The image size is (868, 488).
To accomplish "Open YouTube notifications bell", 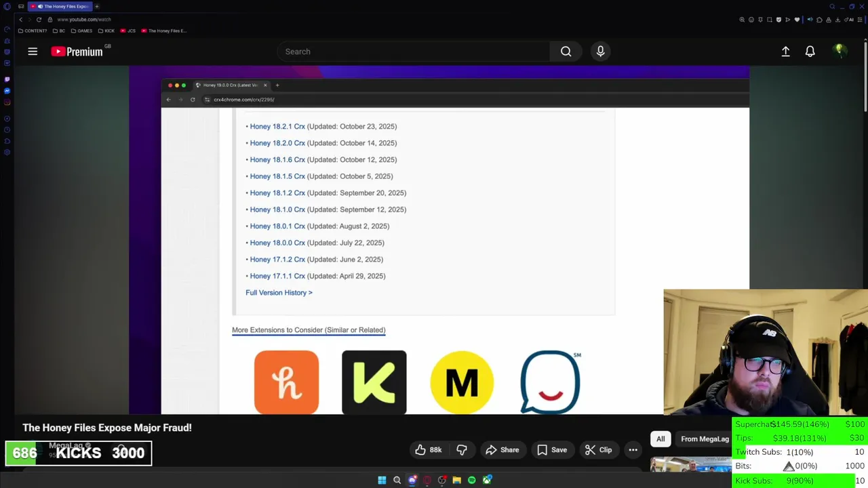I will (x=810, y=52).
